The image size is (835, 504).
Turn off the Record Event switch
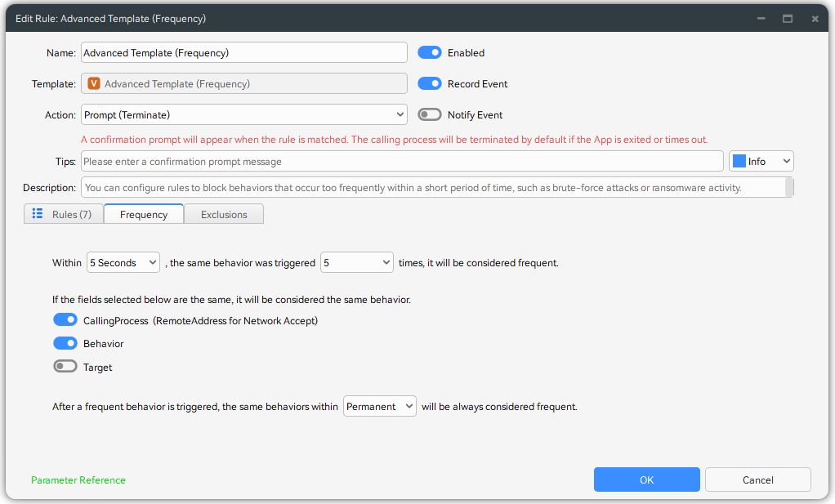(430, 83)
